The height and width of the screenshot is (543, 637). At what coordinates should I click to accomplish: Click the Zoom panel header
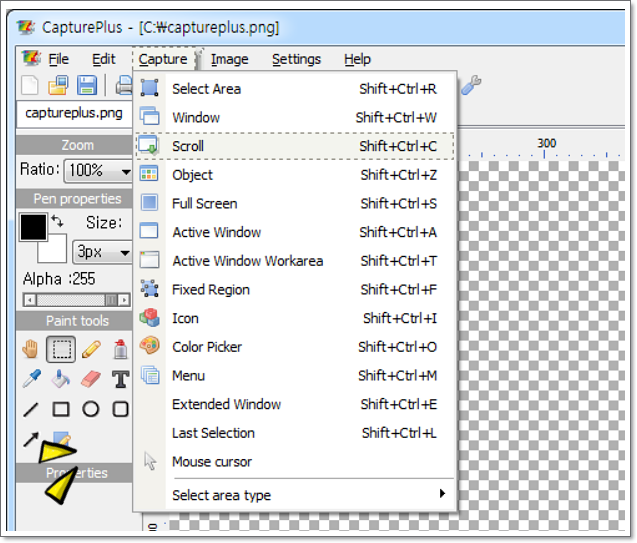[75, 145]
